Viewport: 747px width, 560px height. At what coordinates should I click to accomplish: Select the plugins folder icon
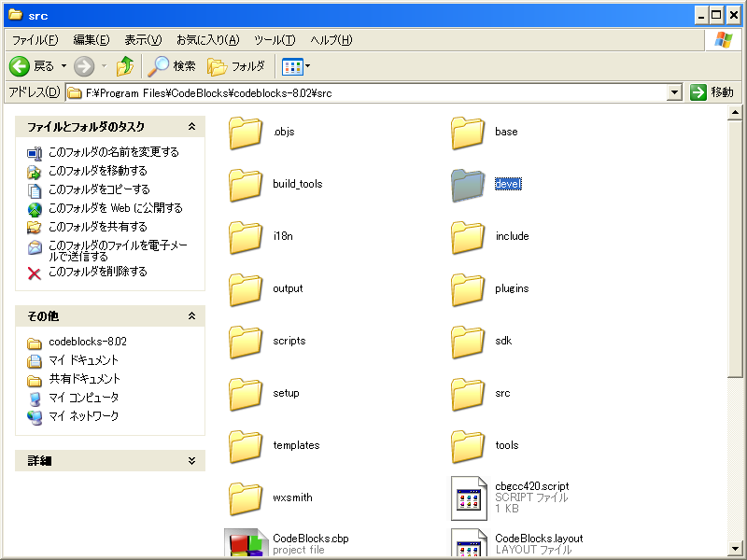[468, 289]
